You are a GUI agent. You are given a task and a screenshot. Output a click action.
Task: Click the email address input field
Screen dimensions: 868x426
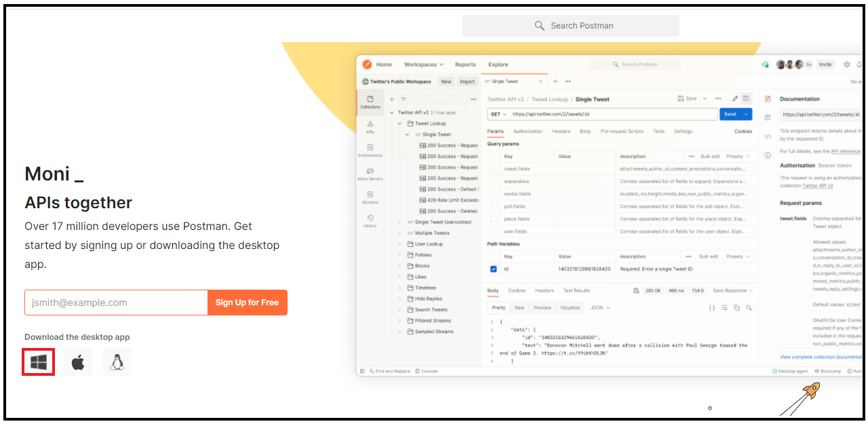pos(116,303)
